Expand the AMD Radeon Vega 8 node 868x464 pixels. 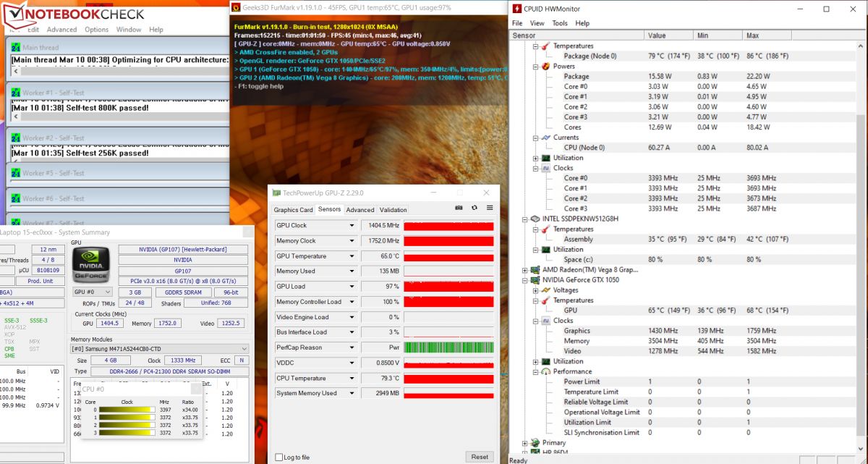click(x=525, y=269)
